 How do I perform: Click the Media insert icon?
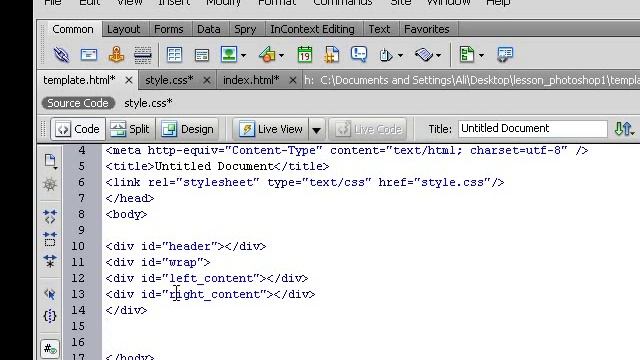267,55
